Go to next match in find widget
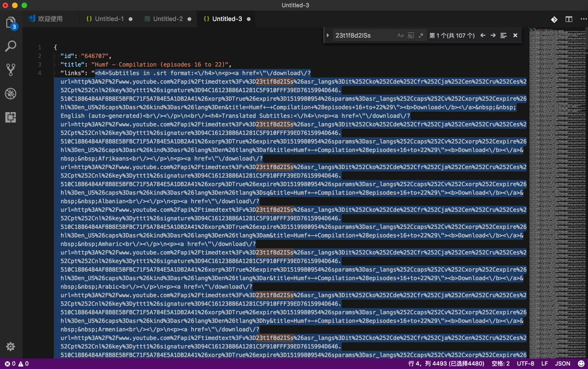This screenshot has width=588, height=369. [x=493, y=36]
